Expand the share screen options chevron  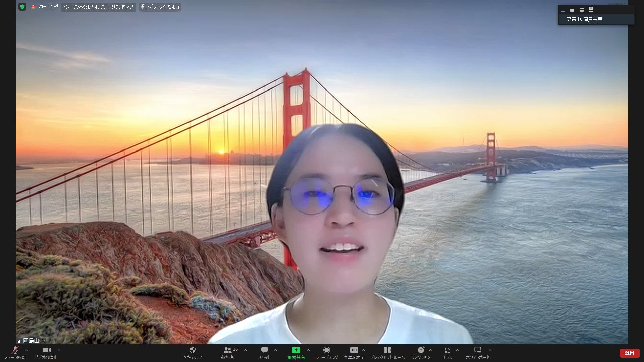click(x=309, y=350)
